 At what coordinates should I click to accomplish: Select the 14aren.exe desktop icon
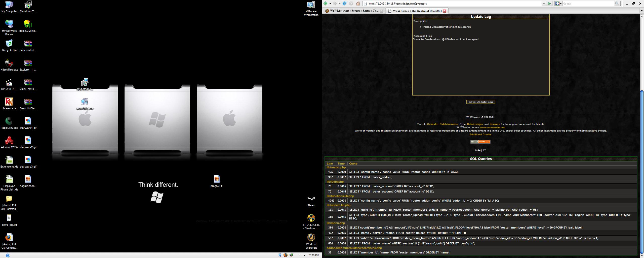point(9,104)
